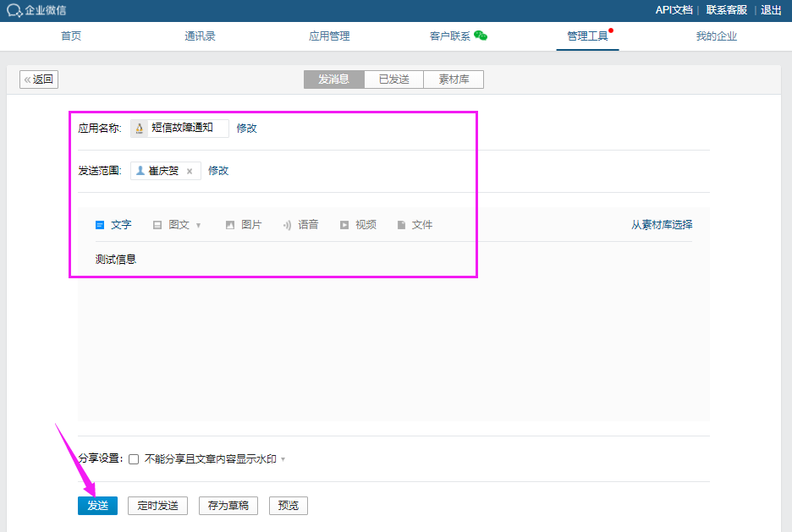Click into the message text area
Screen dimensions: 792x532
393,331
